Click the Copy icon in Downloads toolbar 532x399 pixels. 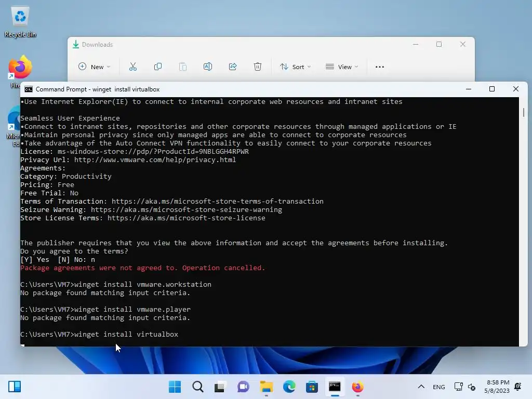pyautogui.click(x=158, y=67)
